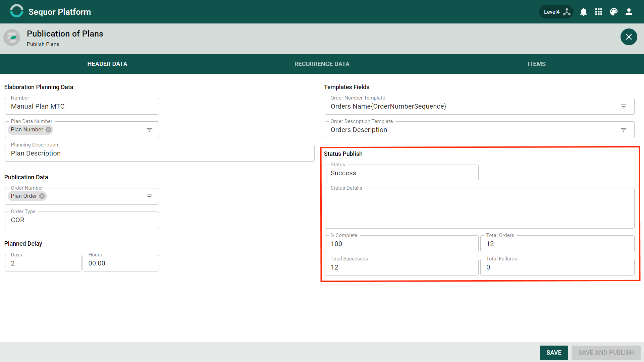The image size is (644, 362).
Task: Open the Order Number Template filter list
Action: tap(624, 106)
